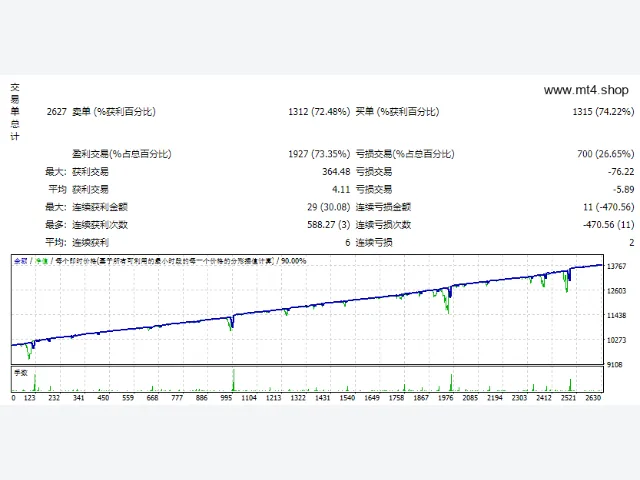Click the largest profit value 364.48
The width and height of the screenshot is (640, 480).
tap(336, 172)
